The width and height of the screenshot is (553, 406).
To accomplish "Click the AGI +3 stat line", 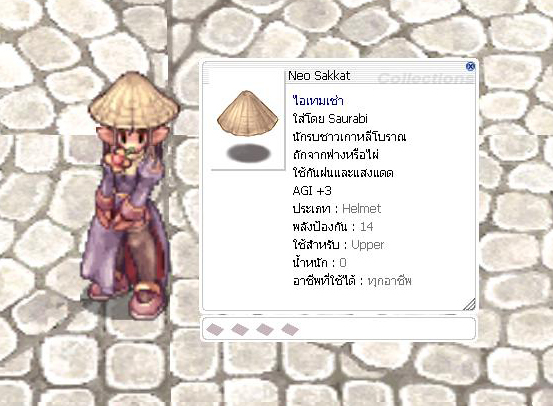I will (x=312, y=191).
